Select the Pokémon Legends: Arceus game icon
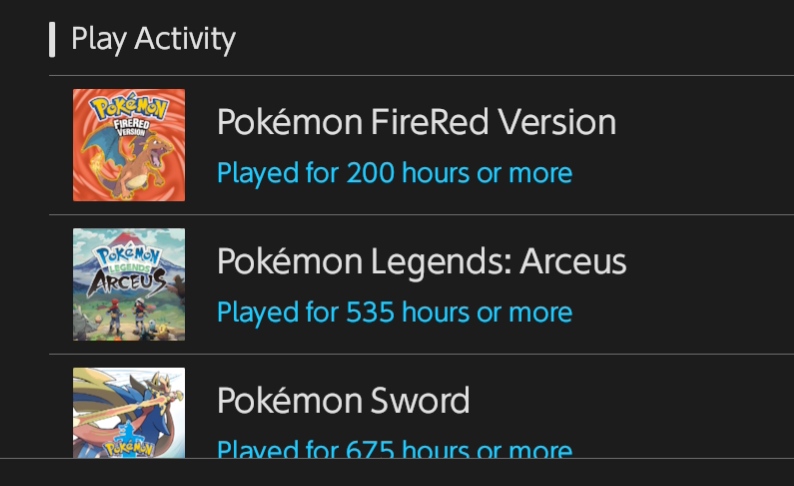This screenshot has height=486, width=794. (x=129, y=284)
